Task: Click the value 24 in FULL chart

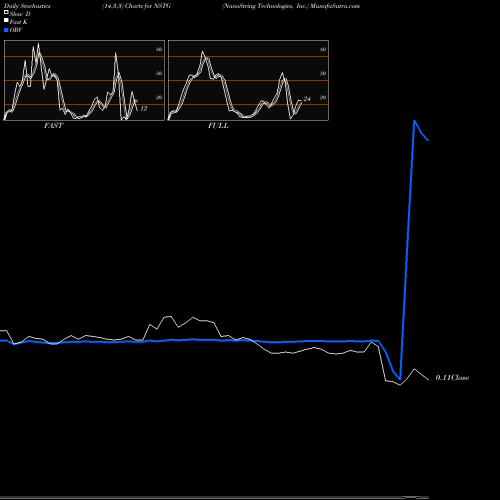Action: click(307, 99)
